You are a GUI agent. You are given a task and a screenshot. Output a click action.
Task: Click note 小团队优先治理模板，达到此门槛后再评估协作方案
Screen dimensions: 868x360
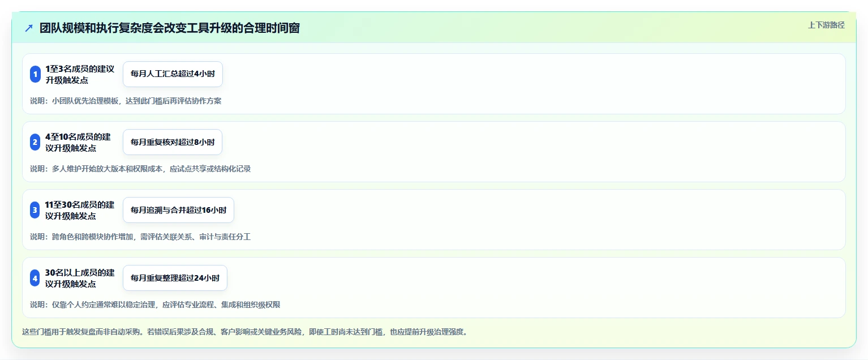click(x=137, y=101)
